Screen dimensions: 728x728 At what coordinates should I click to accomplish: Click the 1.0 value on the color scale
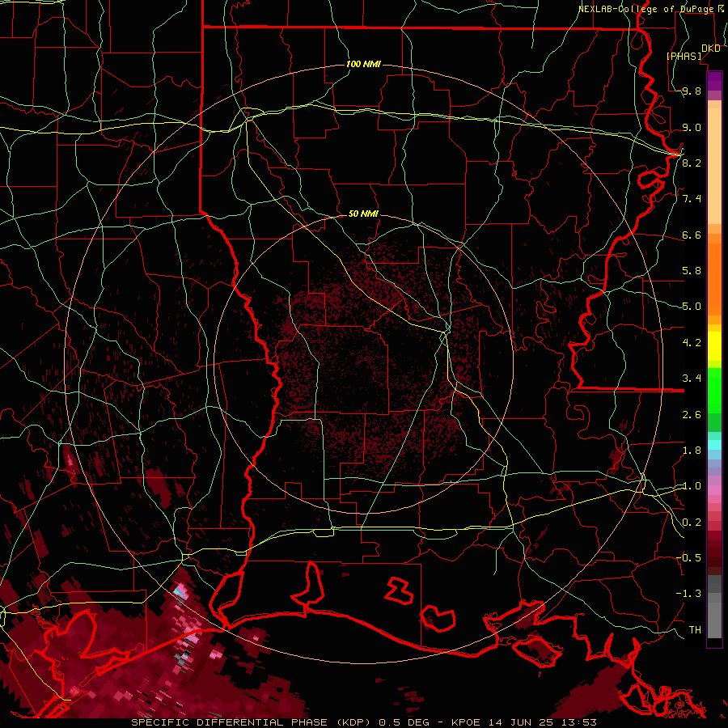[x=692, y=486]
